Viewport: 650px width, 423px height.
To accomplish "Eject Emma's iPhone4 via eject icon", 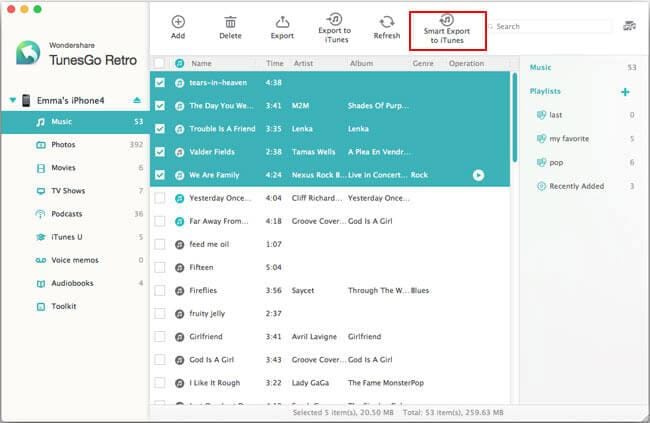I will pyautogui.click(x=137, y=100).
